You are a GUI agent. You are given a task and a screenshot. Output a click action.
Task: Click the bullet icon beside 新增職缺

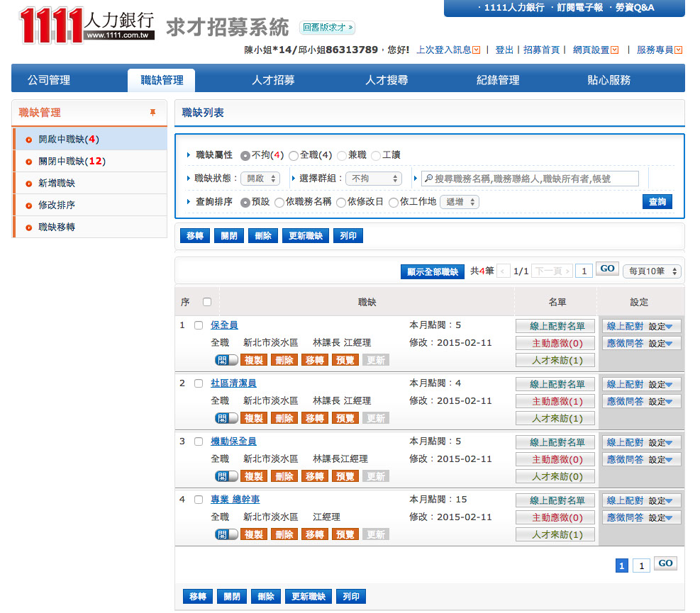point(28,184)
